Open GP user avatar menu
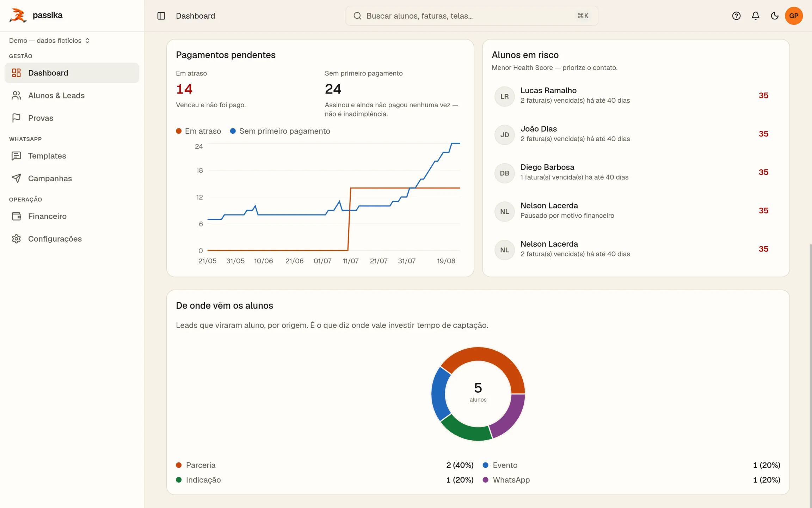The height and width of the screenshot is (508, 812). (794, 16)
